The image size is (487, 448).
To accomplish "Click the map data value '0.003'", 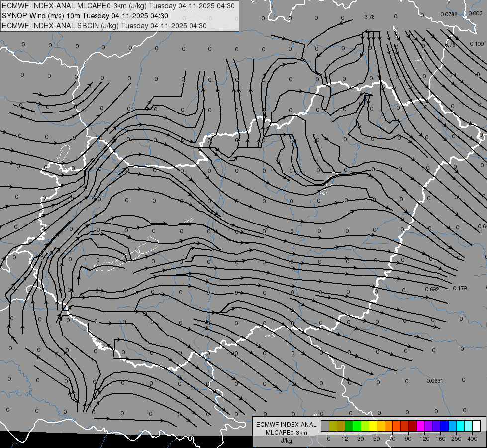I will pyautogui.click(x=475, y=13).
